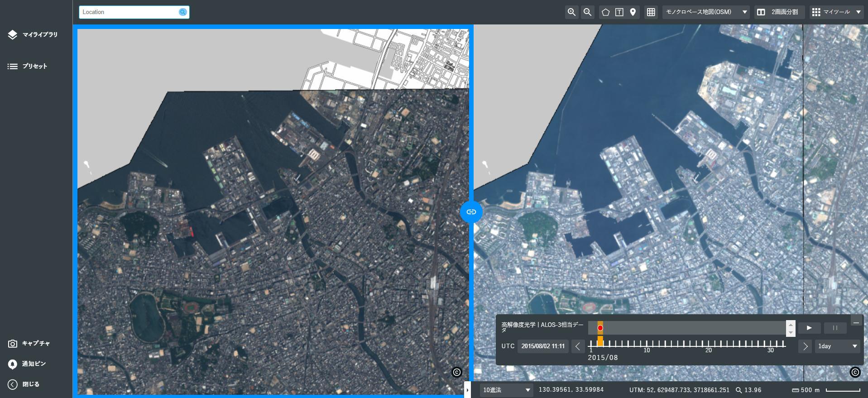The image size is (868, 398).
Task: Click the Location search input field
Action: 129,12
